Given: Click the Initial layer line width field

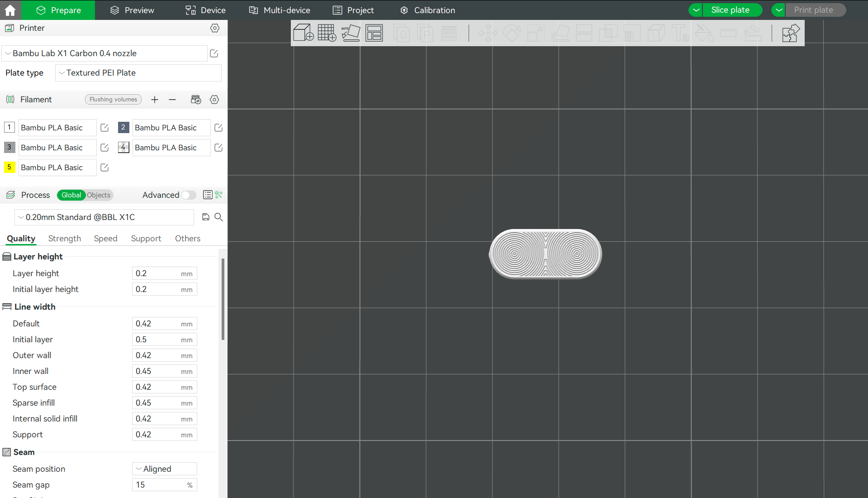Looking at the screenshot, I should (165, 340).
